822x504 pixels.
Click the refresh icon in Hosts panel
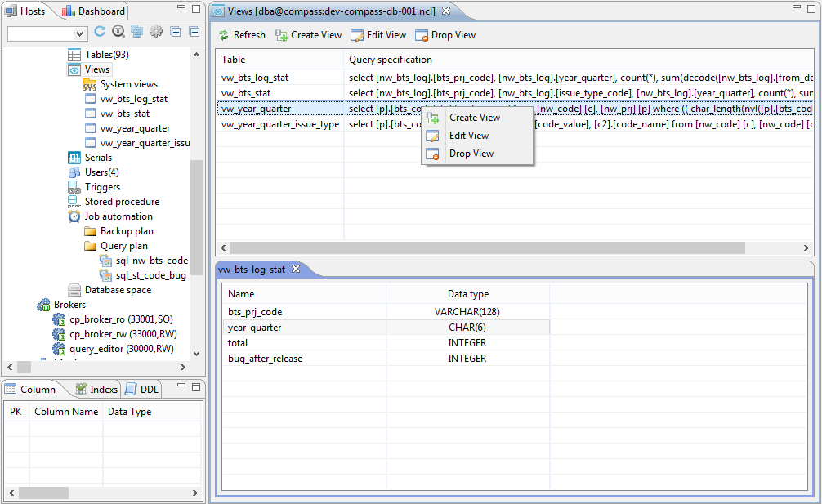click(x=100, y=32)
